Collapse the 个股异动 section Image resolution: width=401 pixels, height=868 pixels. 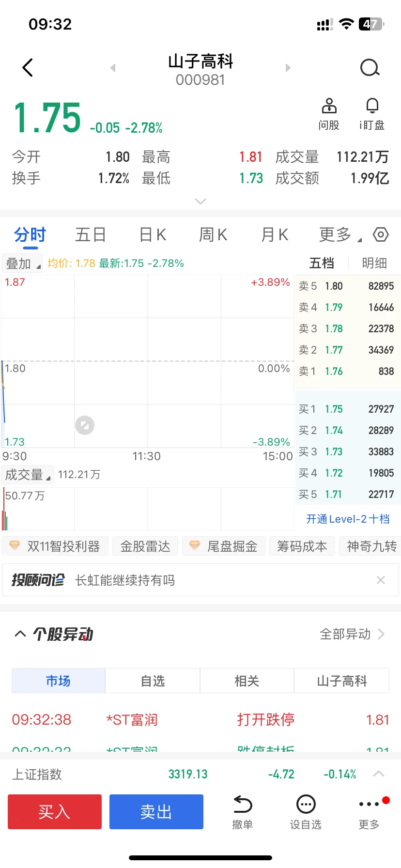(x=20, y=634)
